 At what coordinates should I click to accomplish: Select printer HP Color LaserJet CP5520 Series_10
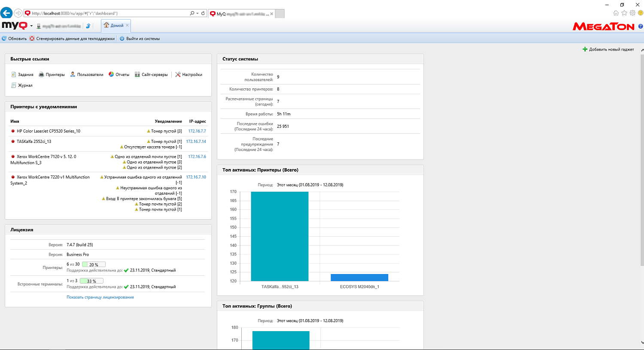click(49, 131)
